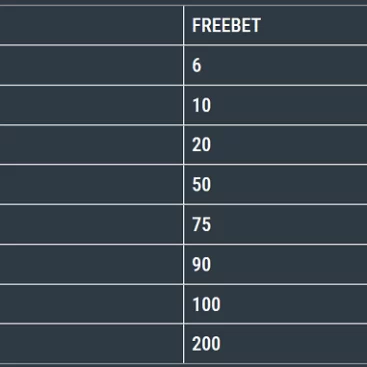Select the empty cell beside 75
The image size is (367, 367).
click(x=91, y=224)
